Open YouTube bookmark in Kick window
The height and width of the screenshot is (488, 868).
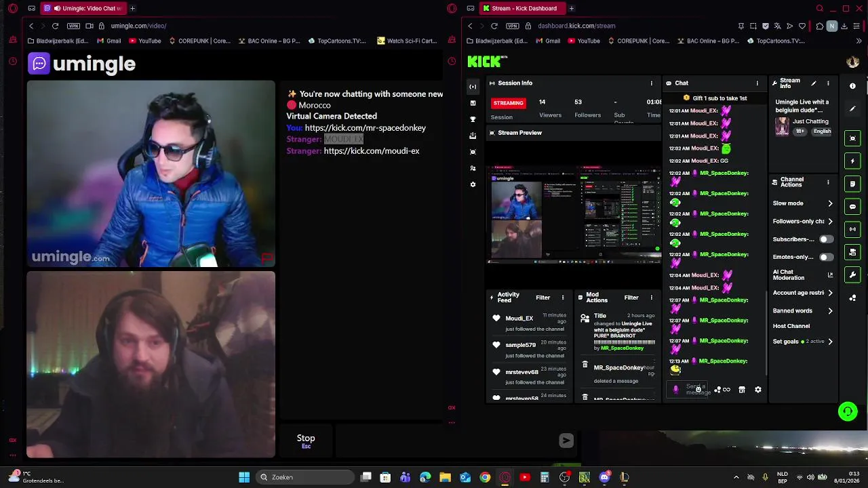(584, 41)
